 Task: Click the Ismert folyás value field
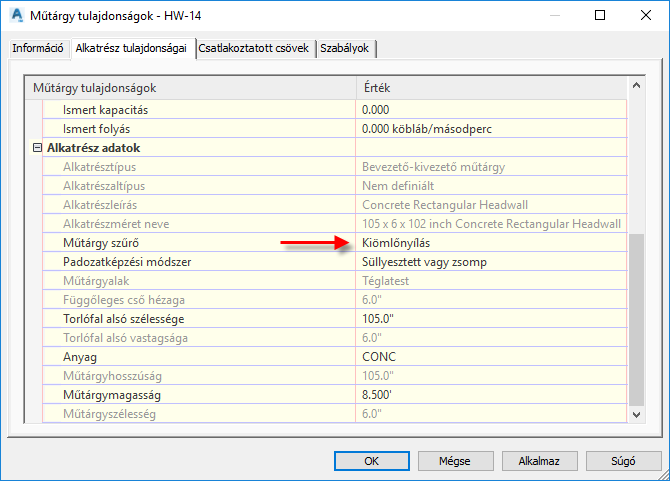click(x=490, y=128)
